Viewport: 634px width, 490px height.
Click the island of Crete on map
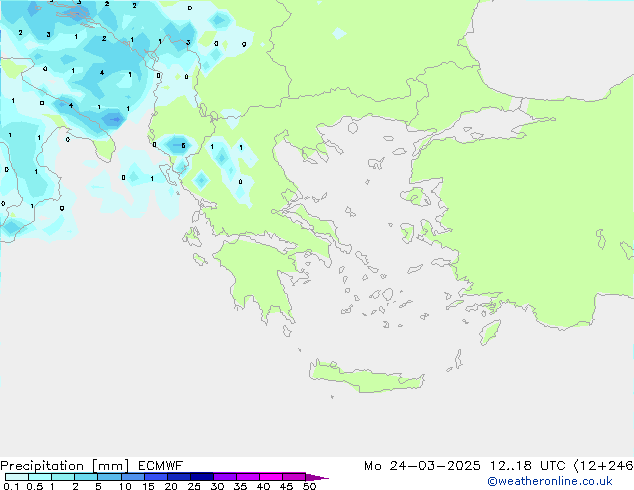[366, 378]
